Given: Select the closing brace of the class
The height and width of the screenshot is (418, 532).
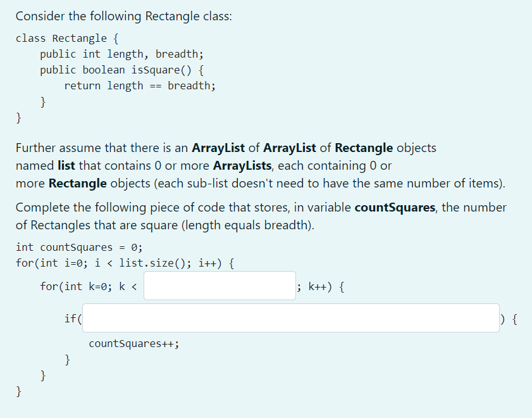Looking at the screenshot, I should pos(19,118).
